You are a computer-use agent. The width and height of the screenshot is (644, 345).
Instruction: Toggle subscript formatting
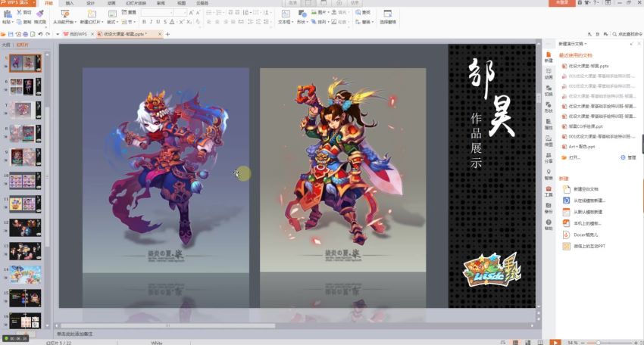[x=189, y=22]
